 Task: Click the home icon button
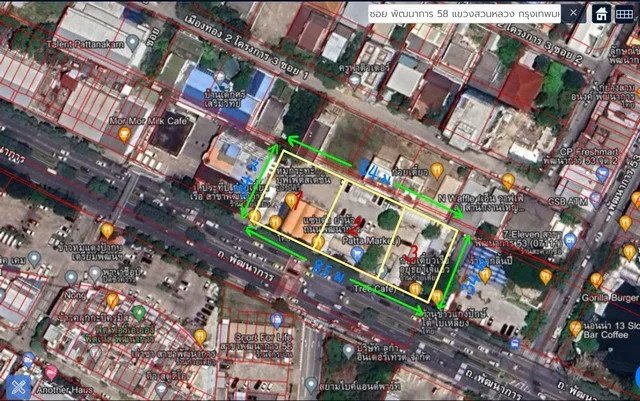pyautogui.click(x=602, y=14)
